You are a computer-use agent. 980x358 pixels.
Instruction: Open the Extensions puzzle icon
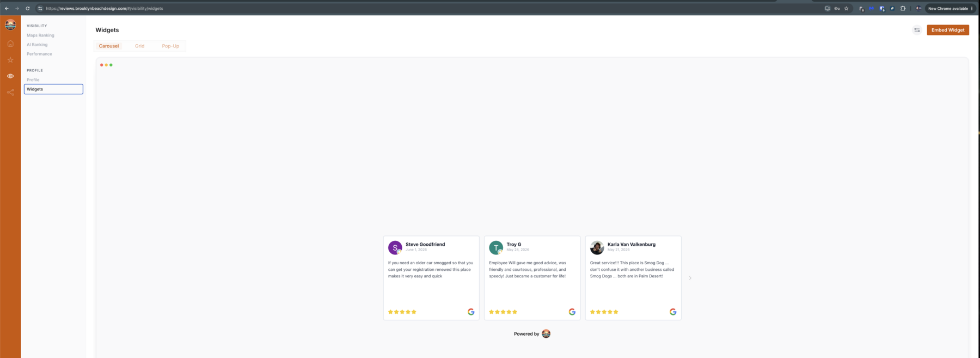[x=903, y=9]
